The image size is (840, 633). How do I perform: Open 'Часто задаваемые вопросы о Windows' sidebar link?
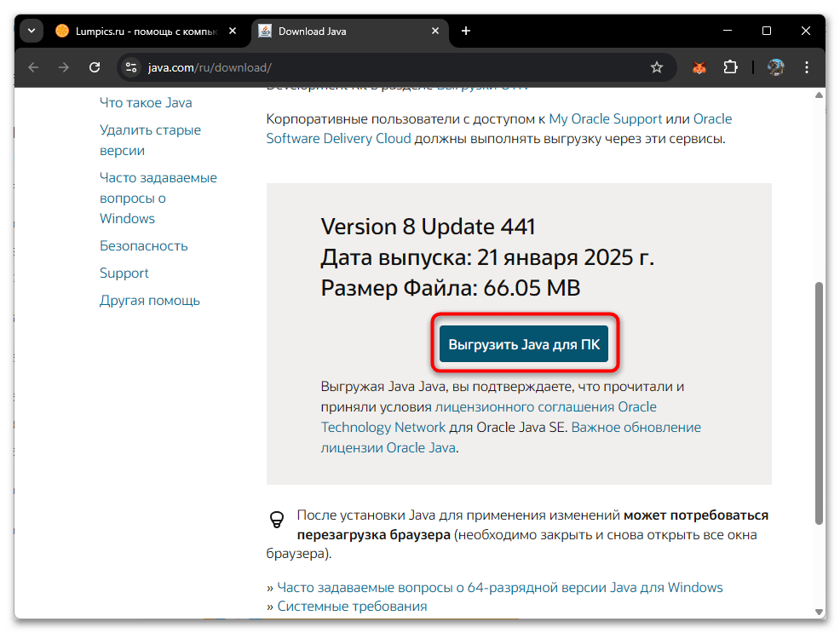point(158,199)
